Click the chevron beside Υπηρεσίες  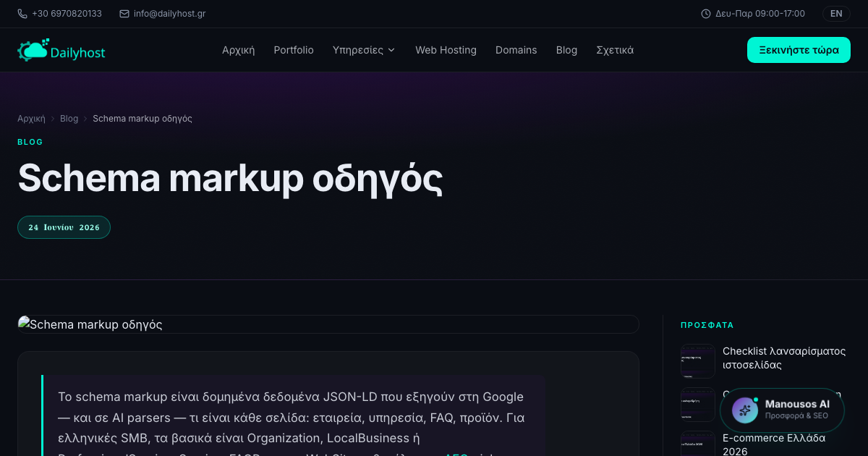tap(391, 50)
